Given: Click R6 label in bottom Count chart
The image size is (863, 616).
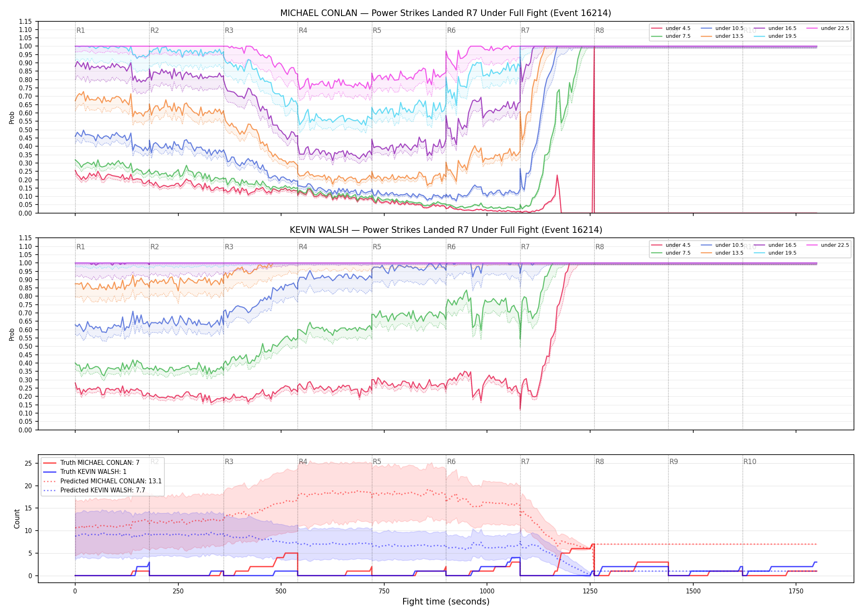Looking at the screenshot, I should [x=451, y=462].
